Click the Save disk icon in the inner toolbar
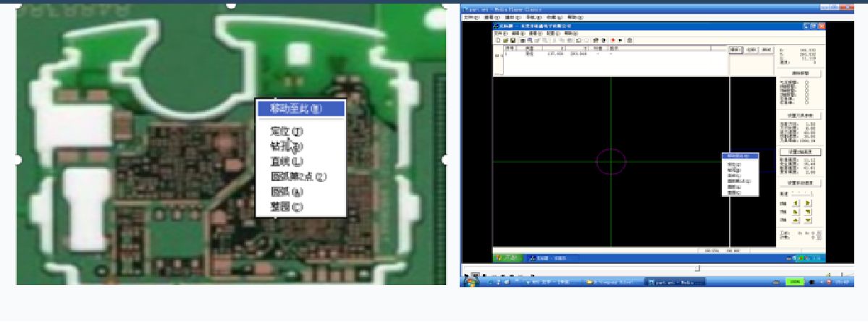868x322 pixels. (x=511, y=41)
